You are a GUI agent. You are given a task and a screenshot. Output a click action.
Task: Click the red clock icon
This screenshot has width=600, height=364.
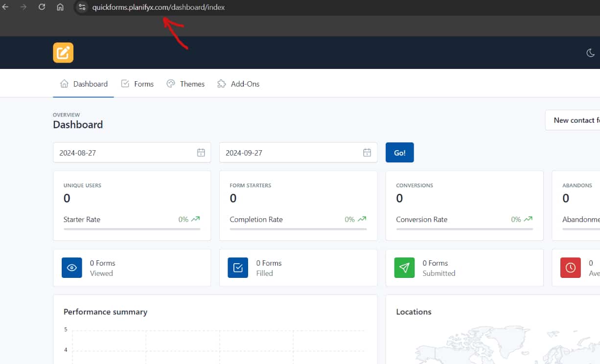tap(570, 268)
